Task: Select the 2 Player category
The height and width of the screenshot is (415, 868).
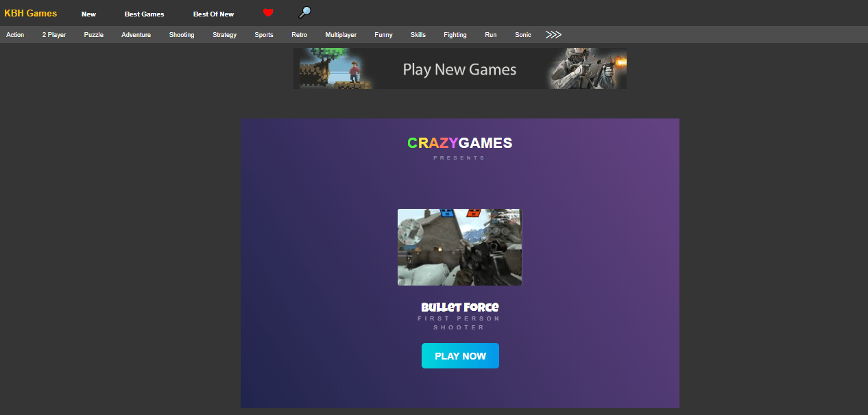Action: click(54, 35)
